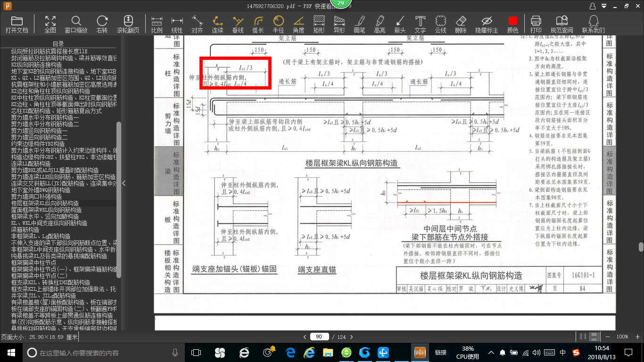Open outline entry 约束边缘构件YBZ构造
644x362 pixels.
pyautogui.click(x=38, y=144)
